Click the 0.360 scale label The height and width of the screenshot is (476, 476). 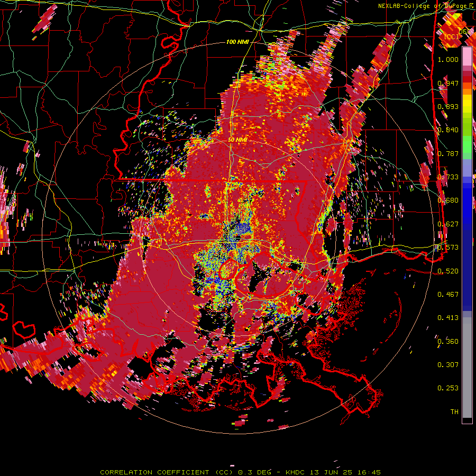[448, 341]
